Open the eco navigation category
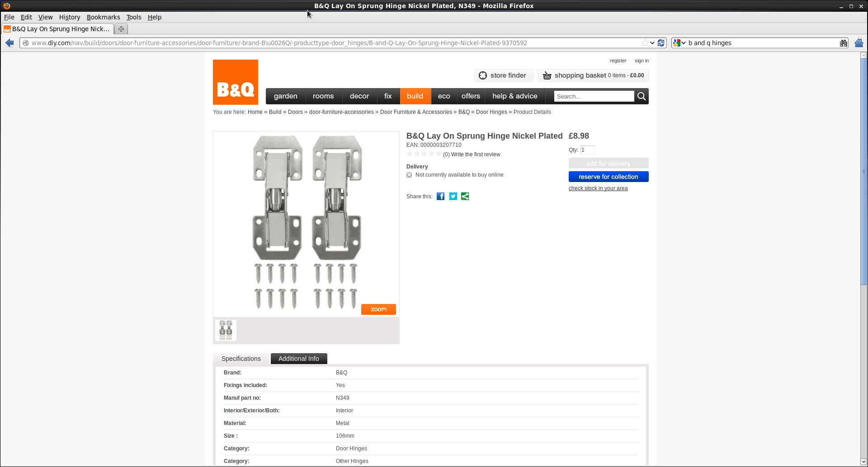Screen dimensions: 868x467 444,96
